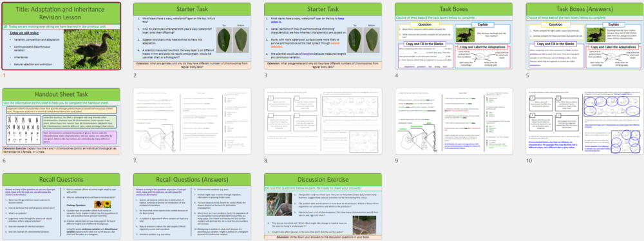Click the slide number label "9"
The image size is (644, 241).
click(397, 161)
